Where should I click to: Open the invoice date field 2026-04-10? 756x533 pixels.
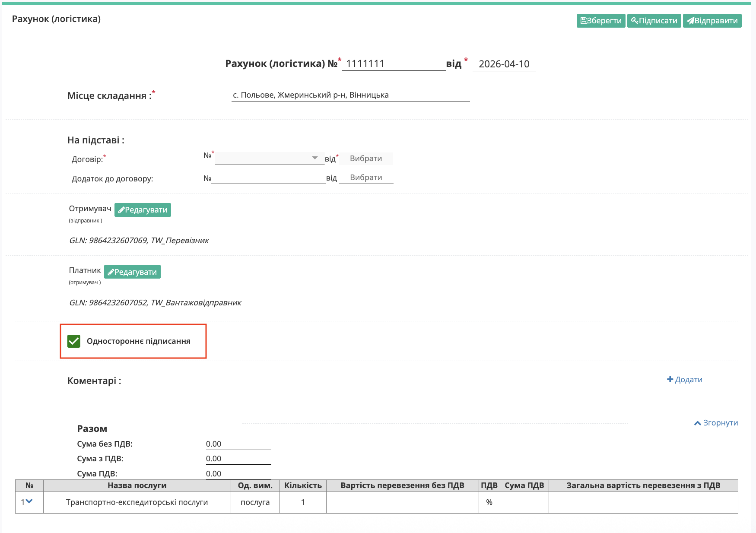[504, 64]
